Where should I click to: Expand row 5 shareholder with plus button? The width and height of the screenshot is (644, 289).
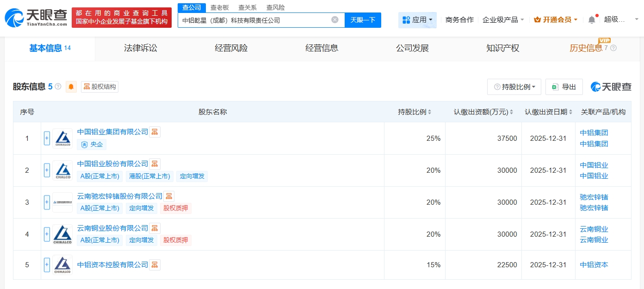pos(47,265)
